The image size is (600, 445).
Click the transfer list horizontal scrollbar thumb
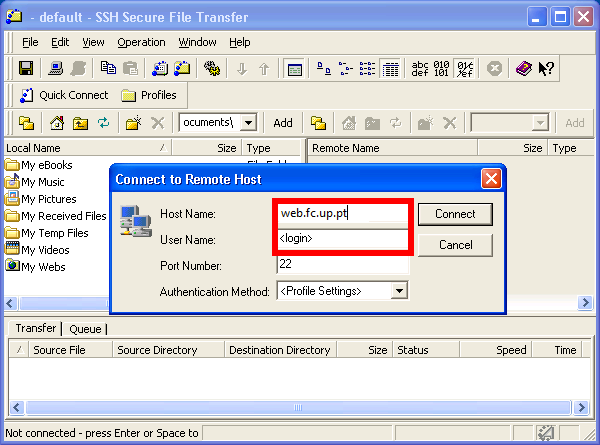point(298,408)
